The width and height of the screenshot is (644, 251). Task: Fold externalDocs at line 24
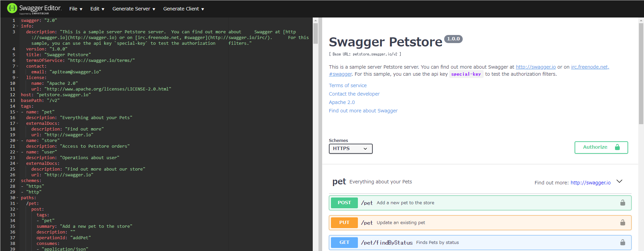pos(18,163)
